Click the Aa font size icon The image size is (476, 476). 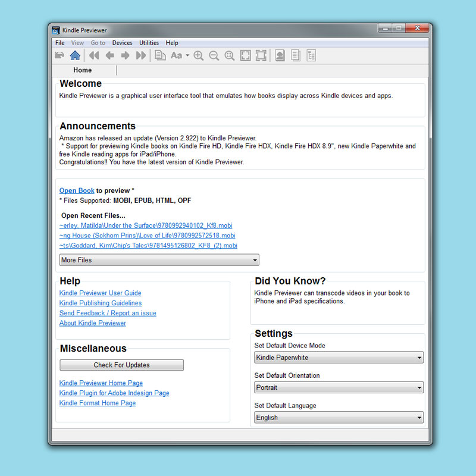(176, 55)
